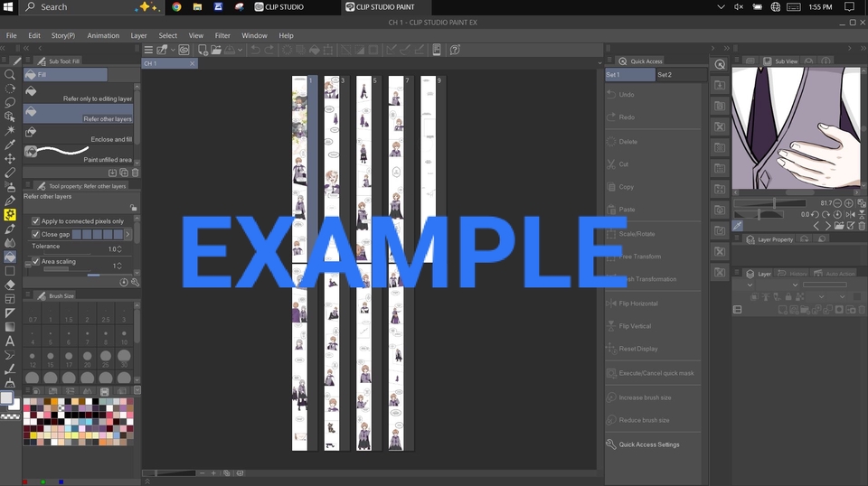
Task: Open the Brush Size panel menu
Action: coord(29,295)
